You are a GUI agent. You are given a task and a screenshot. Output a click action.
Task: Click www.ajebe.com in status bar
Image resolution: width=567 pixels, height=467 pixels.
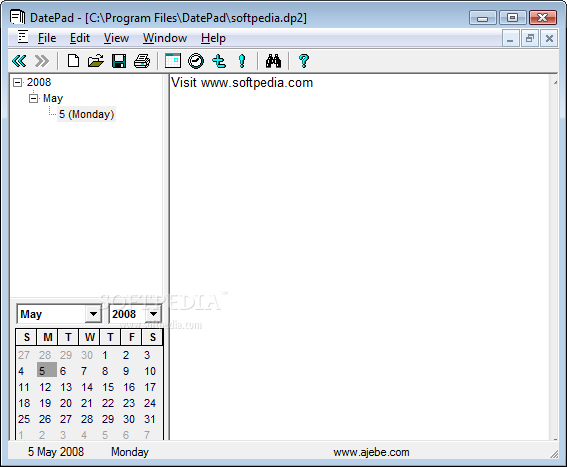(x=371, y=452)
